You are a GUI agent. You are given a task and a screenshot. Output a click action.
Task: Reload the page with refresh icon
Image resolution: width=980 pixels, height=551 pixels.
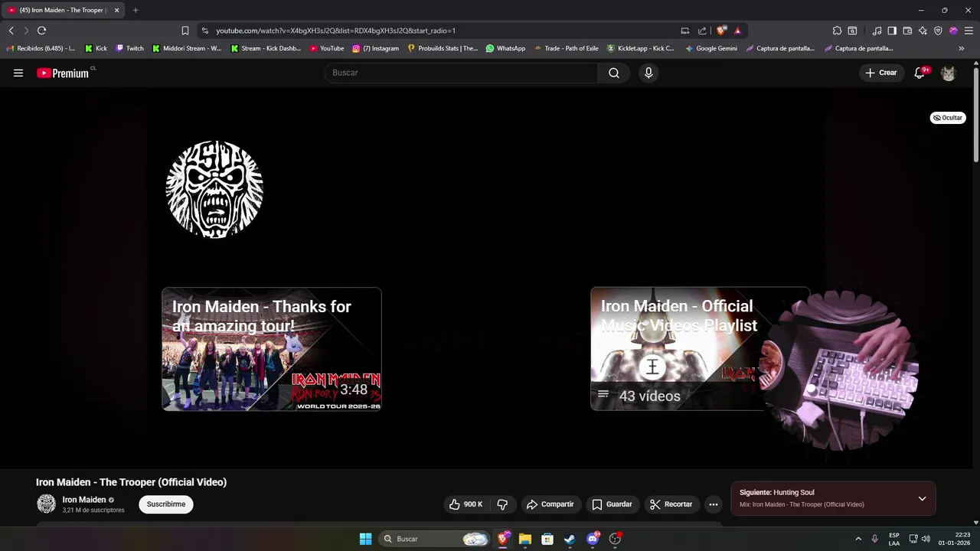41,31
